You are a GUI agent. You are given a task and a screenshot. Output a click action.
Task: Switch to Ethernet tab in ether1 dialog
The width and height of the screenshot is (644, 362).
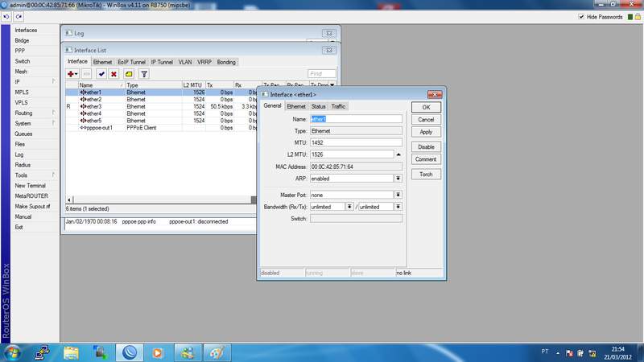click(296, 106)
